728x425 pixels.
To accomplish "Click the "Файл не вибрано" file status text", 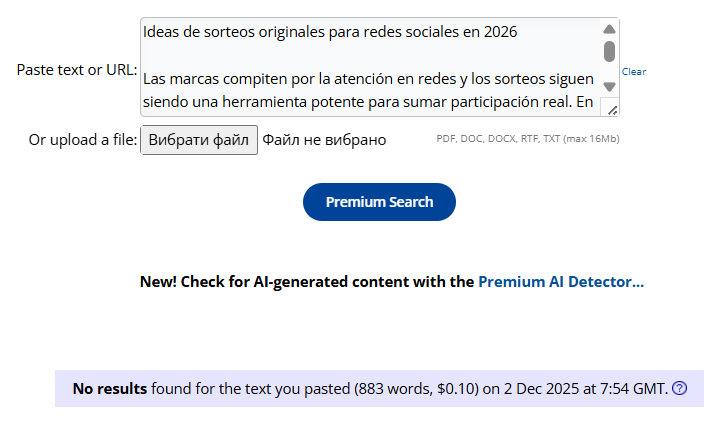I will 324,140.
